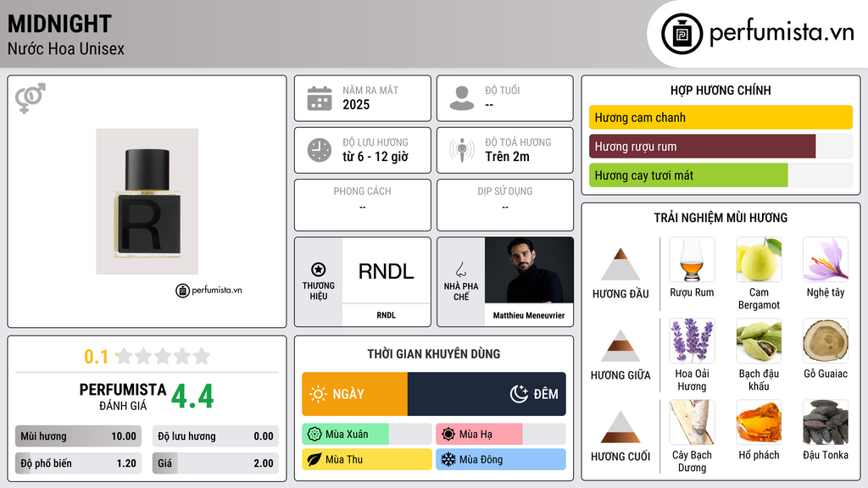The width and height of the screenshot is (868, 488).
Task: Click the Nước Hoa Unisex subtitle
Action: (x=66, y=48)
